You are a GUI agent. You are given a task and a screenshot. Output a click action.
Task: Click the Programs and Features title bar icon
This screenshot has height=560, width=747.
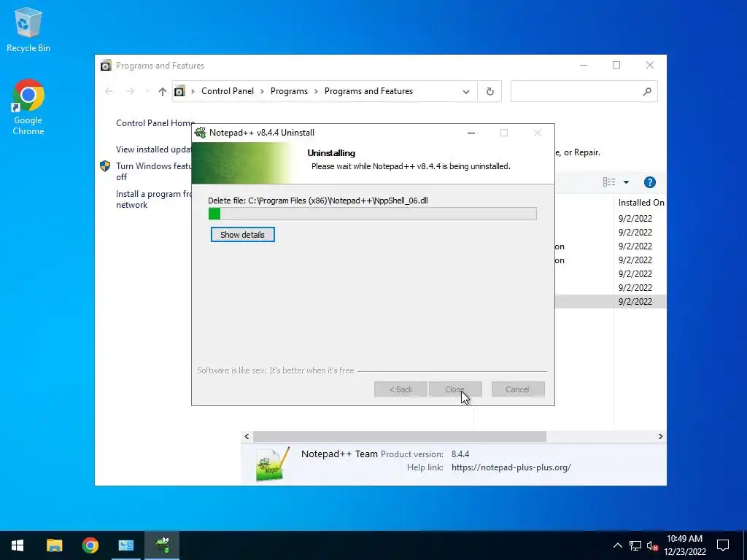click(106, 65)
